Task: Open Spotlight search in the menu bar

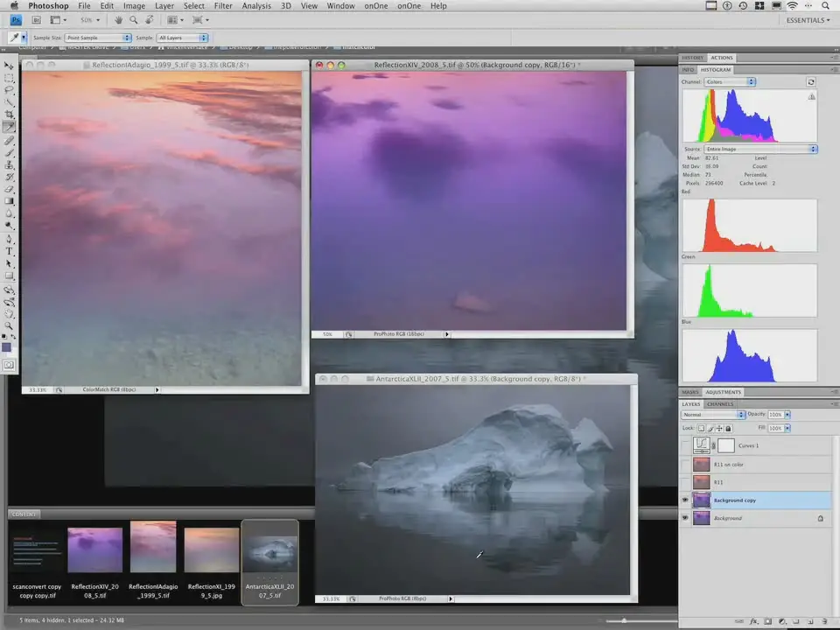Action: coord(825,6)
